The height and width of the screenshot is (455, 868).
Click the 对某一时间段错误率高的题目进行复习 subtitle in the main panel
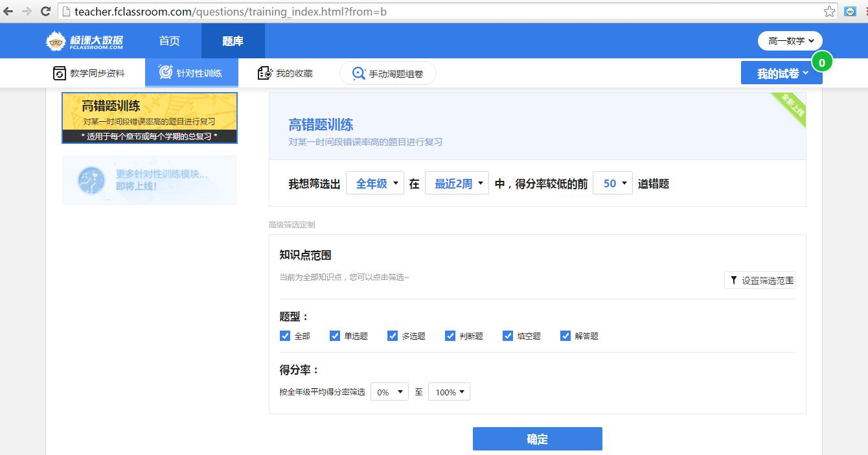coord(365,142)
